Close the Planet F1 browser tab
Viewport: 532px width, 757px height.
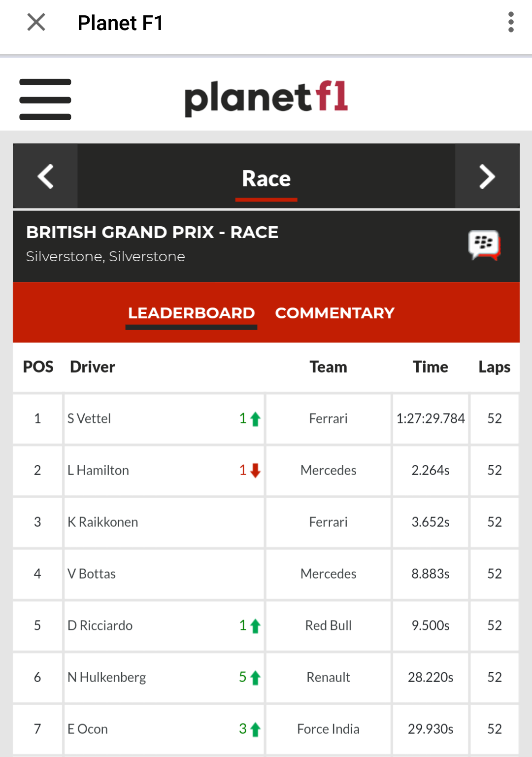(36, 22)
